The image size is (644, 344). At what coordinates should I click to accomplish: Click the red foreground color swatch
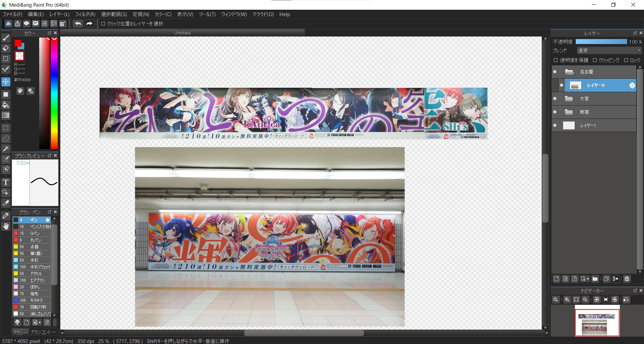(x=17, y=43)
